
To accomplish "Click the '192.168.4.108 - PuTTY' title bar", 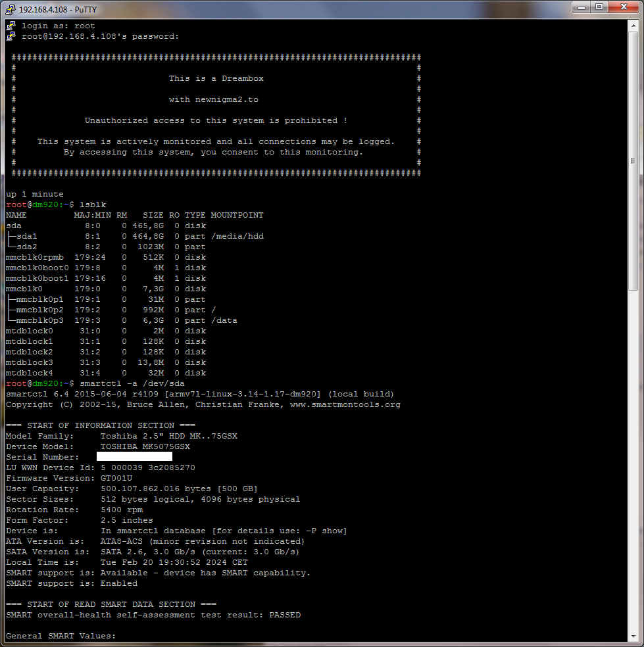I will (x=263, y=7).
